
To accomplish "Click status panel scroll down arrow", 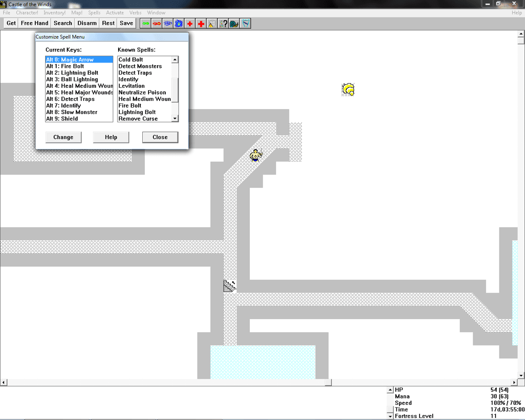I will pos(390,416).
